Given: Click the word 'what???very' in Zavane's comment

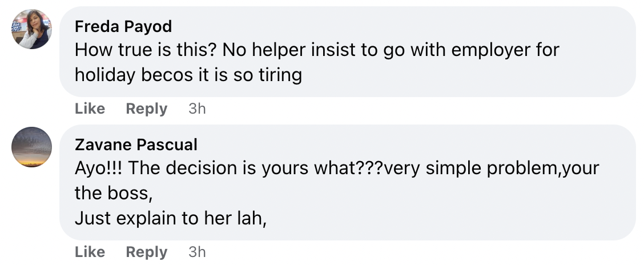Looking at the screenshot, I should point(367,169).
